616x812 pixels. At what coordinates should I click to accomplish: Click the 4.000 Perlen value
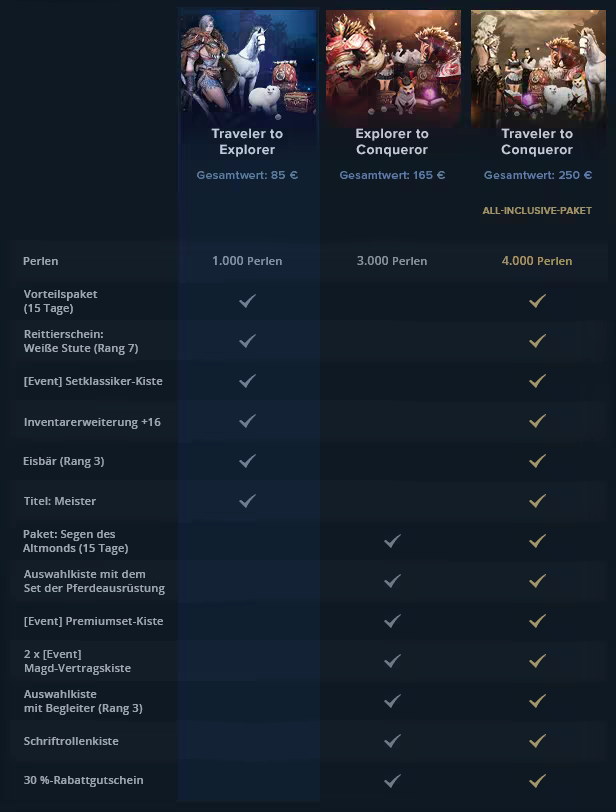coord(537,261)
